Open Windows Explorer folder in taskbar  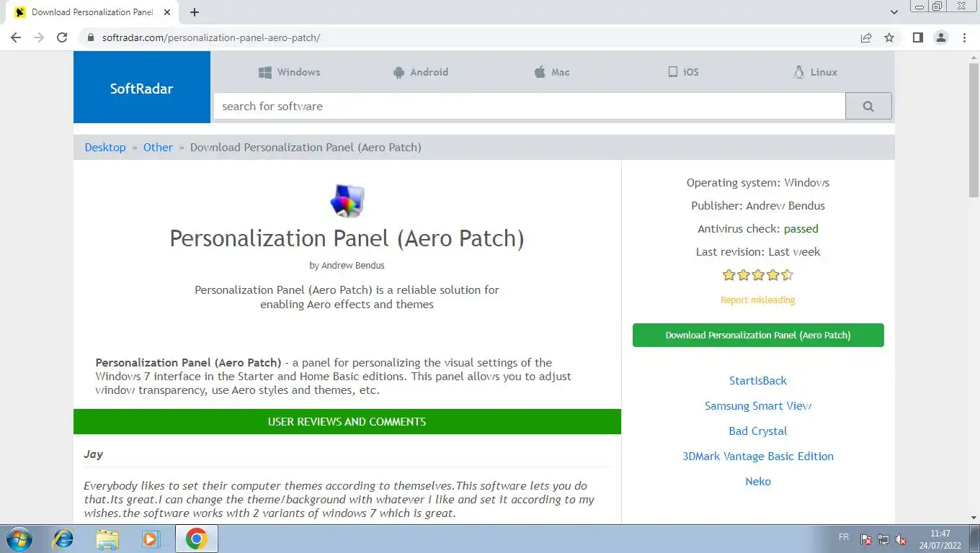coord(107,539)
